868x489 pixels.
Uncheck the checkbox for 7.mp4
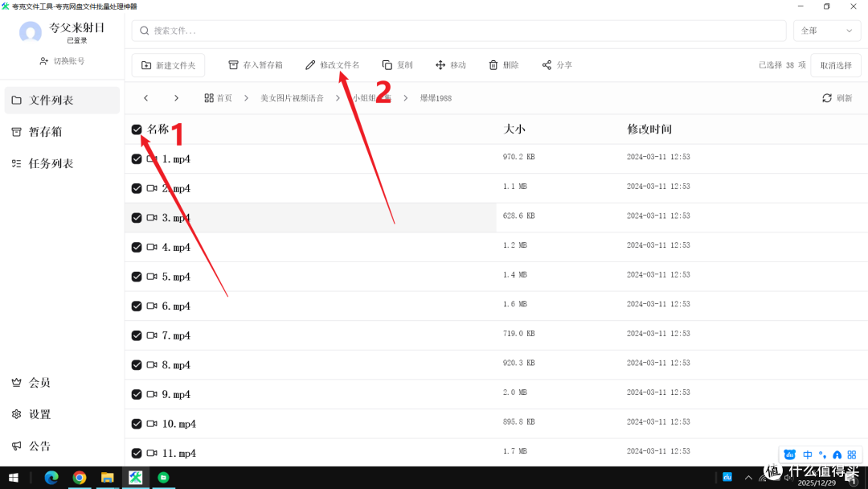click(137, 335)
